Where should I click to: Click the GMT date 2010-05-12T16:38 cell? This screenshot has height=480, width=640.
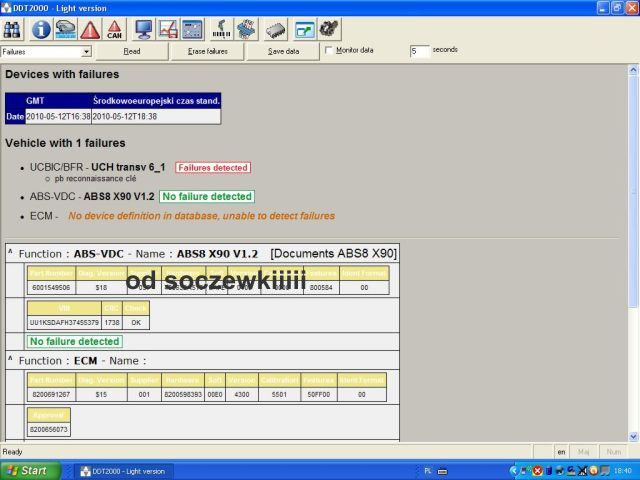[x=58, y=116]
